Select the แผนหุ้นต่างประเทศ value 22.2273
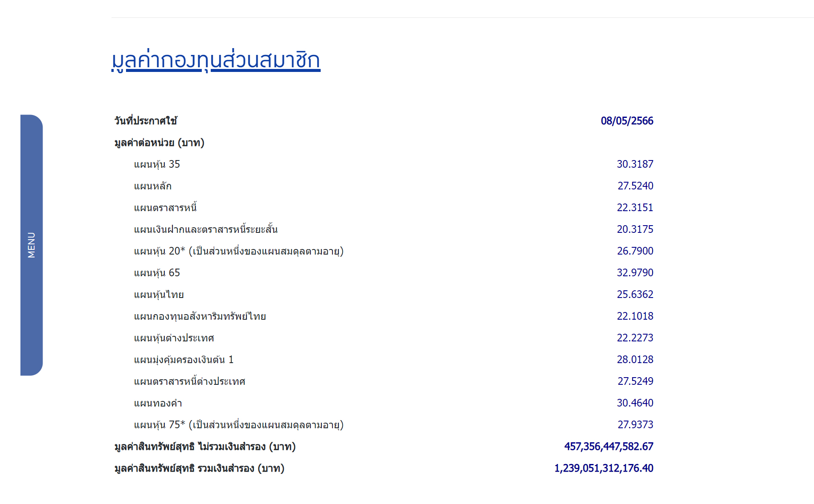This screenshot has width=814, height=504. click(x=635, y=338)
